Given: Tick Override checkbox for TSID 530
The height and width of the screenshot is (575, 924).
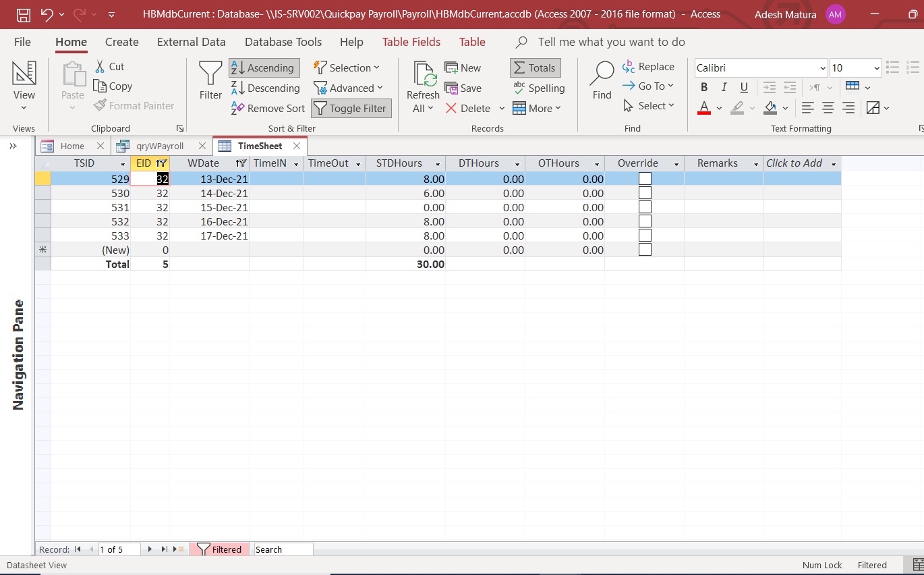Looking at the screenshot, I should point(645,193).
